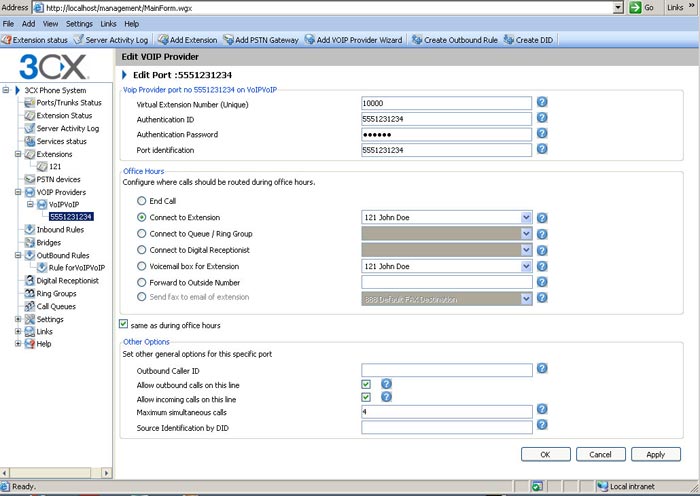
Task: Open Server Activity Log from toolbar
Action: pos(110,40)
